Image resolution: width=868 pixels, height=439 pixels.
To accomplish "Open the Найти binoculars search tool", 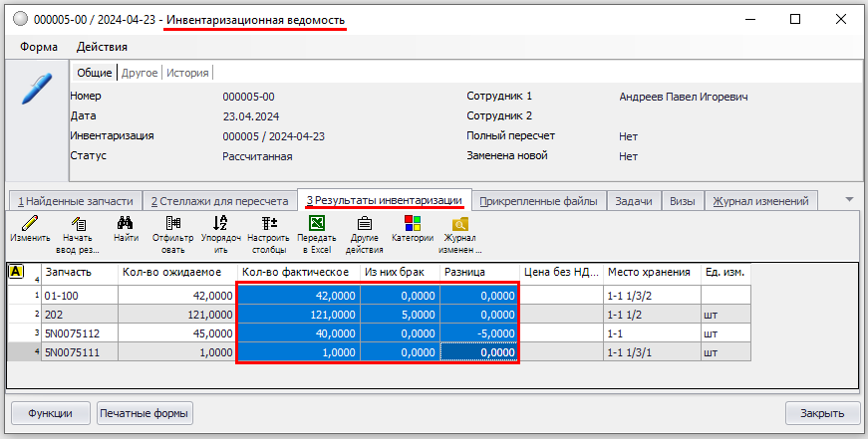I will [126, 224].
